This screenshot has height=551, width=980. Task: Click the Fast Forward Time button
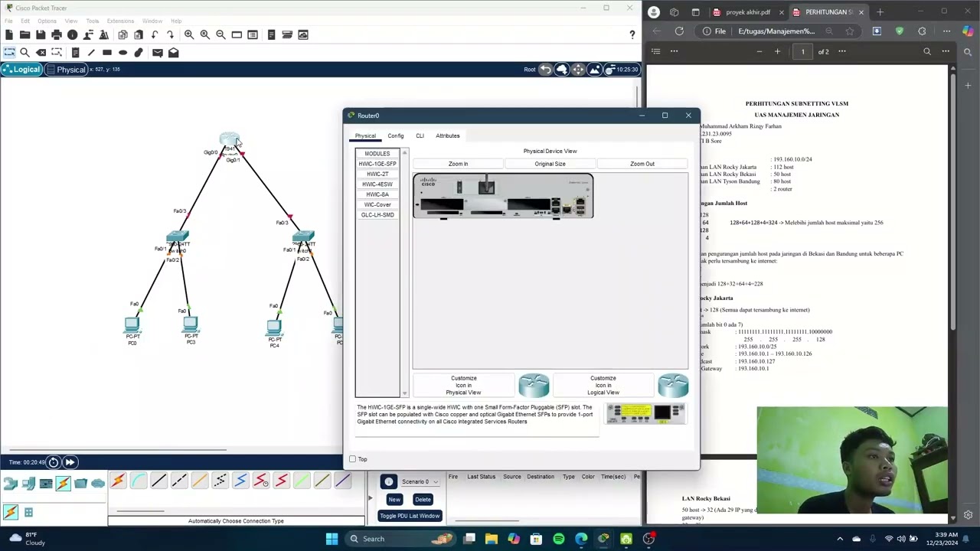pos(70,462)
